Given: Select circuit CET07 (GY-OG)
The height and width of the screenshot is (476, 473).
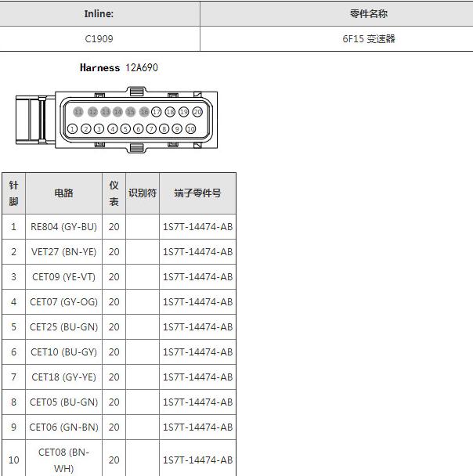Looking at the screenshot, I should pyautogui.click(x=63, y=301).
